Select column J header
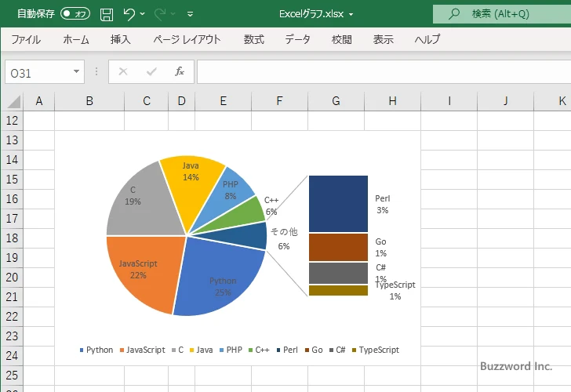Screen dimensions: 571x392 click(505, 101)
